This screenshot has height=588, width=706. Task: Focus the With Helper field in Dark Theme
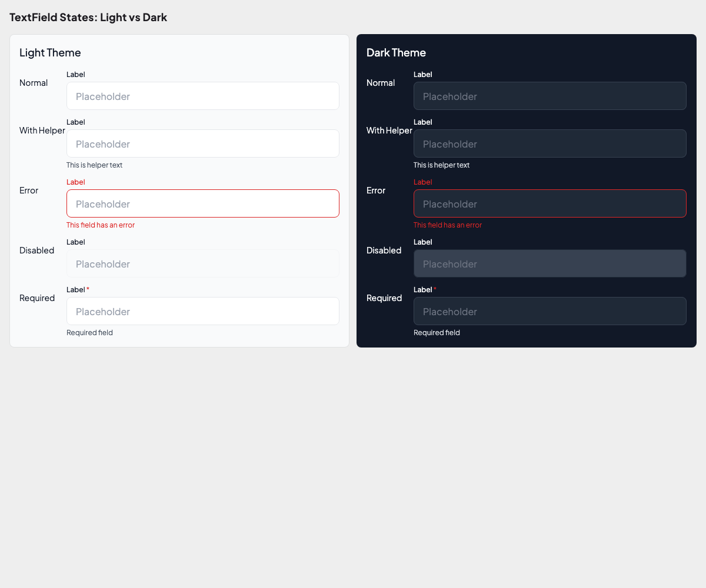(550, 143)
